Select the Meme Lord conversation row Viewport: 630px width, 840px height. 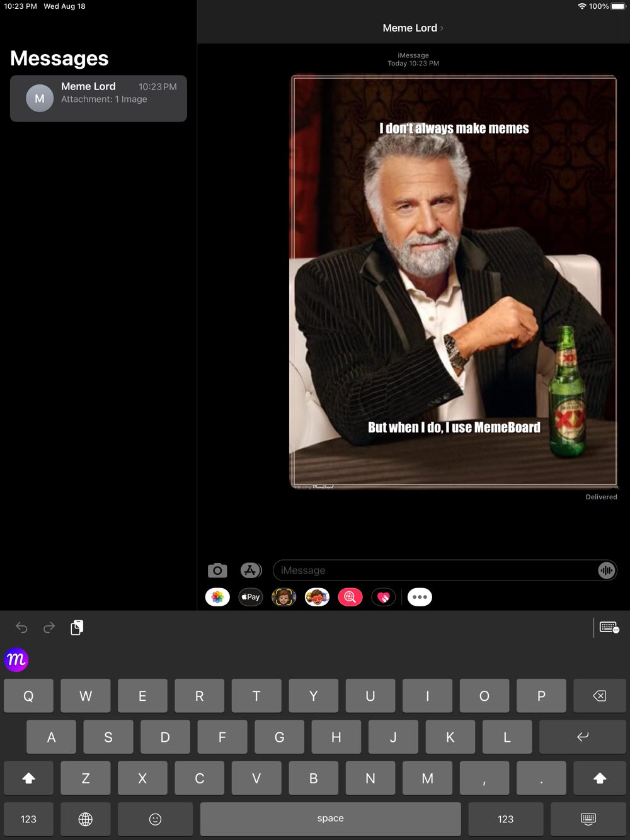(x=98, y=98)
